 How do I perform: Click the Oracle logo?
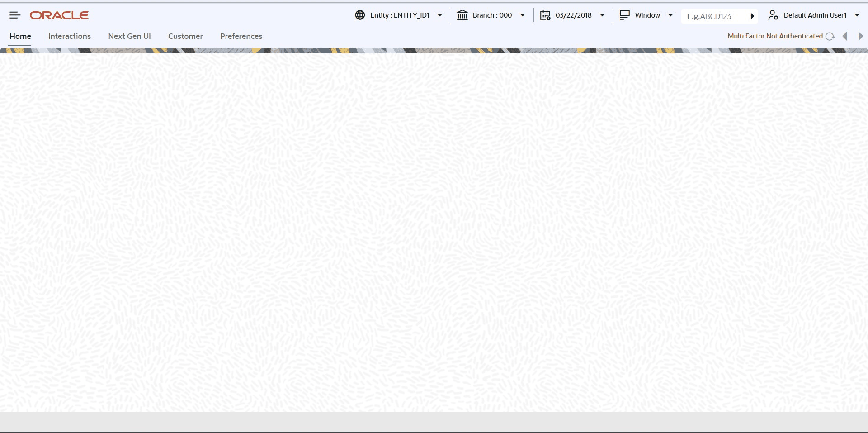click(x=59, y=15)
